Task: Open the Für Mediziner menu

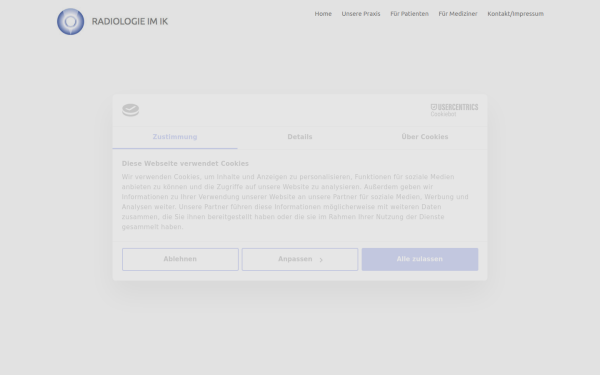Action: point(458,14)
